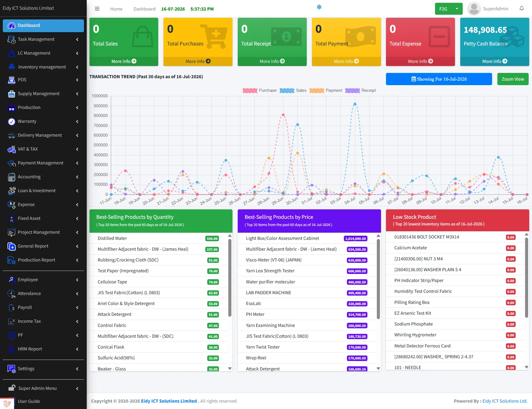Click the LC Management sidebar icon

[11, 53]
